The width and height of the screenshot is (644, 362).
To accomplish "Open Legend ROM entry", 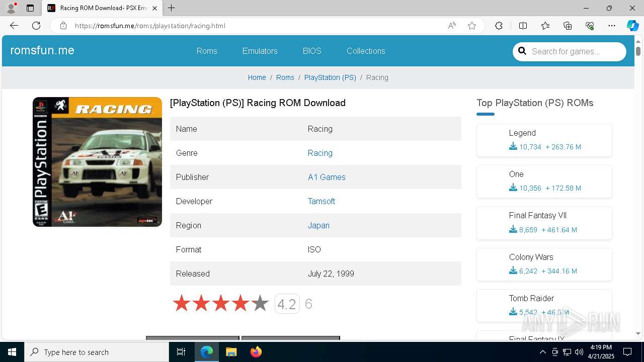I will point(522,133).
